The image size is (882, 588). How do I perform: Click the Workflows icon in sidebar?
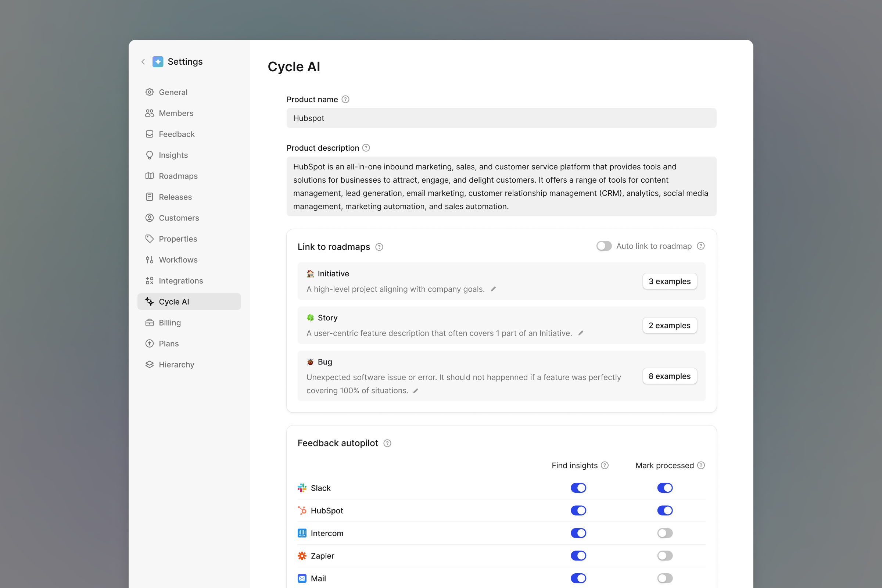[150, 260]
